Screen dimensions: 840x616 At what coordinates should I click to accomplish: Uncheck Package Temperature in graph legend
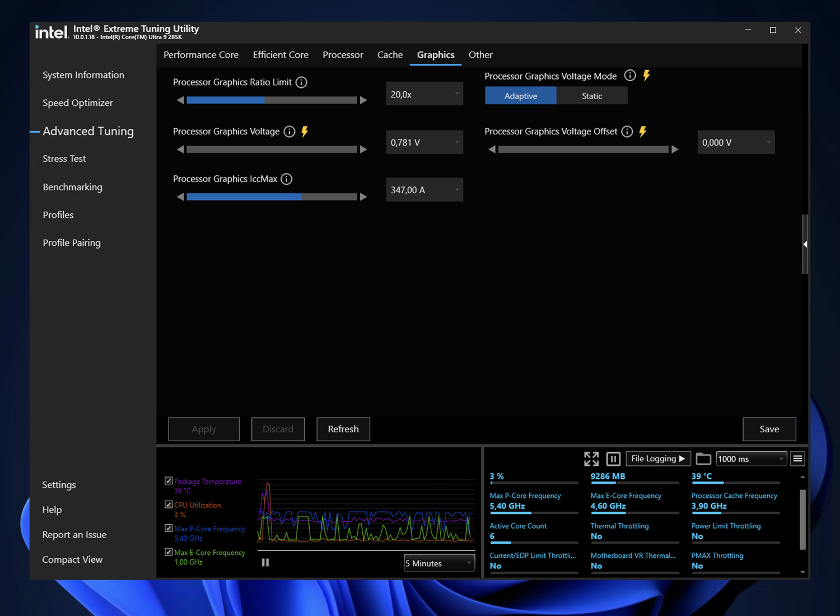pos(169,481)
